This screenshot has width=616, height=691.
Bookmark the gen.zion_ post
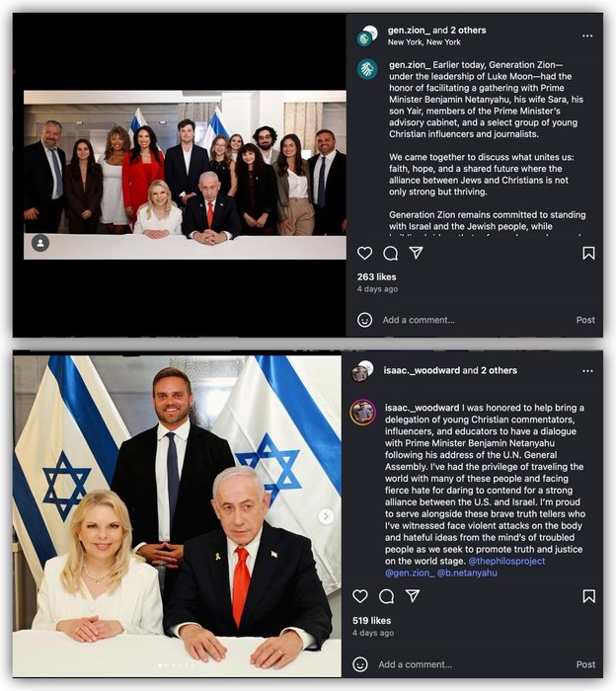588,253
